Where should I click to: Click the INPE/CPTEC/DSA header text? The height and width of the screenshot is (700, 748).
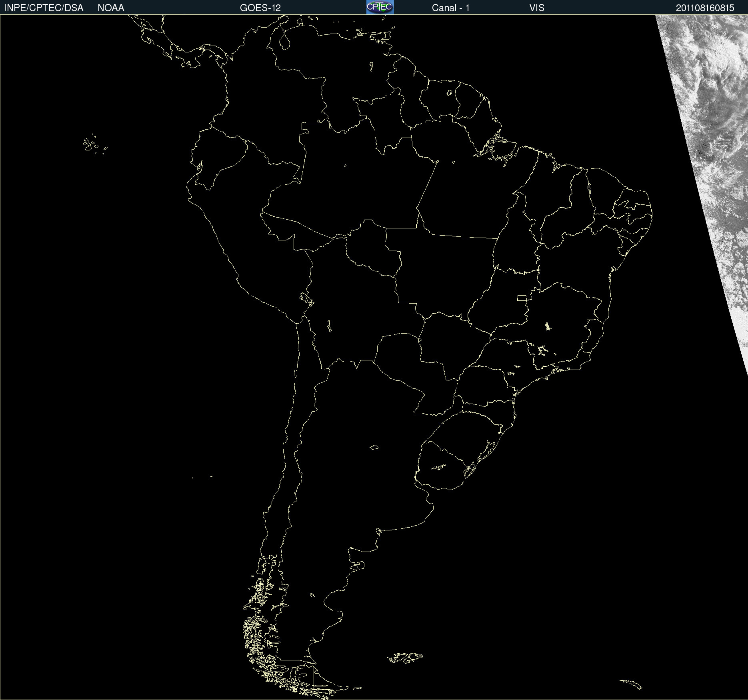point(44,8)
